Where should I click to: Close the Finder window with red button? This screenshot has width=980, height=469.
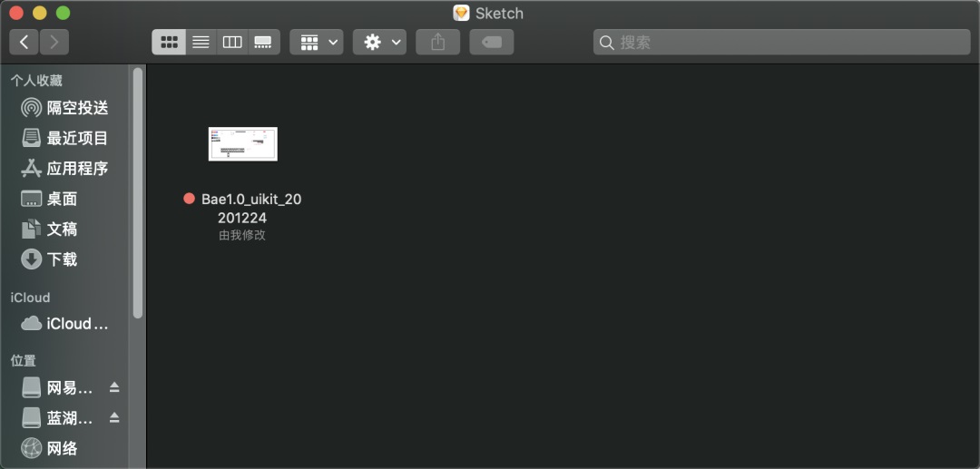click(16, 13)
